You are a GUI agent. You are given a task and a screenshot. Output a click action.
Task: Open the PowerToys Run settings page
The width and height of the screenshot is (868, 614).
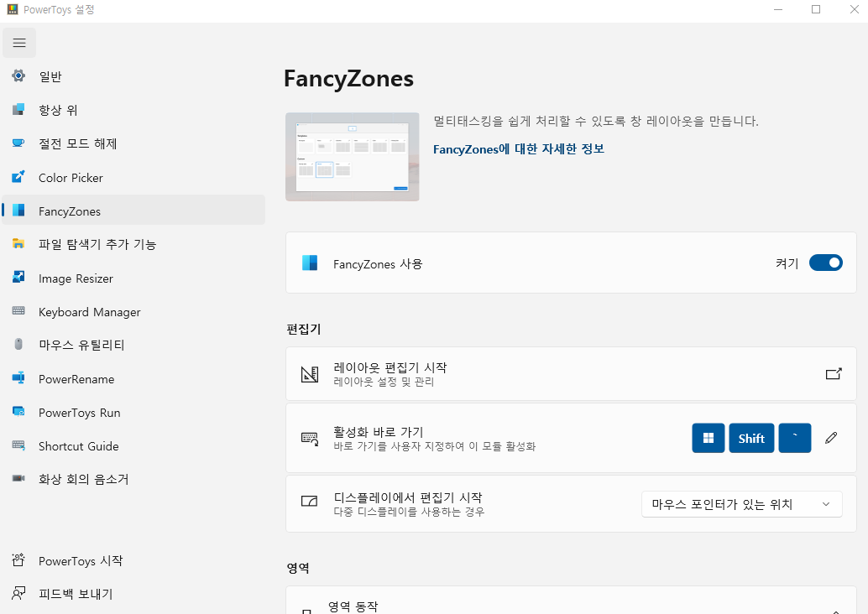(x=133, y=413)
